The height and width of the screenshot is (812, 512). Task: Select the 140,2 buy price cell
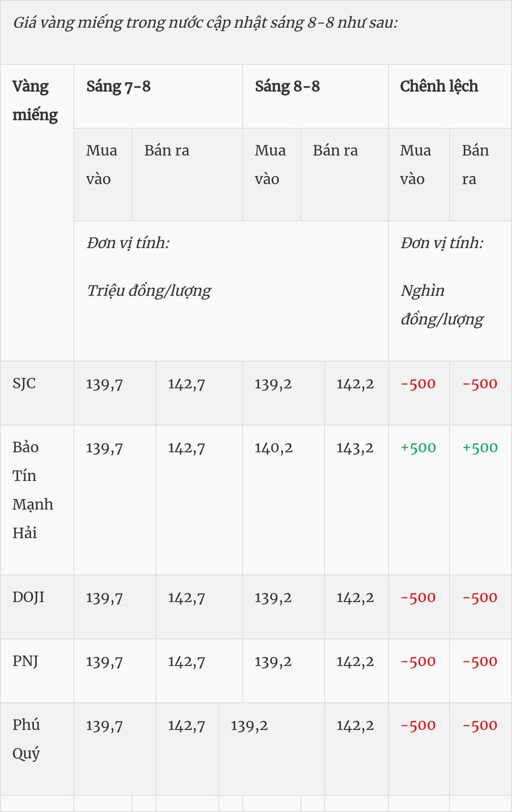click(284, 500)
